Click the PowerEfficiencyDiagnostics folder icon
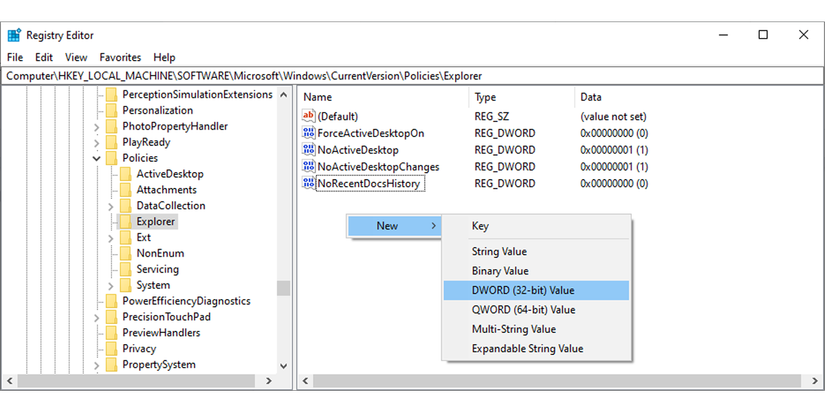This screenshot has width=825, height=413. click(x=112, y=301)
